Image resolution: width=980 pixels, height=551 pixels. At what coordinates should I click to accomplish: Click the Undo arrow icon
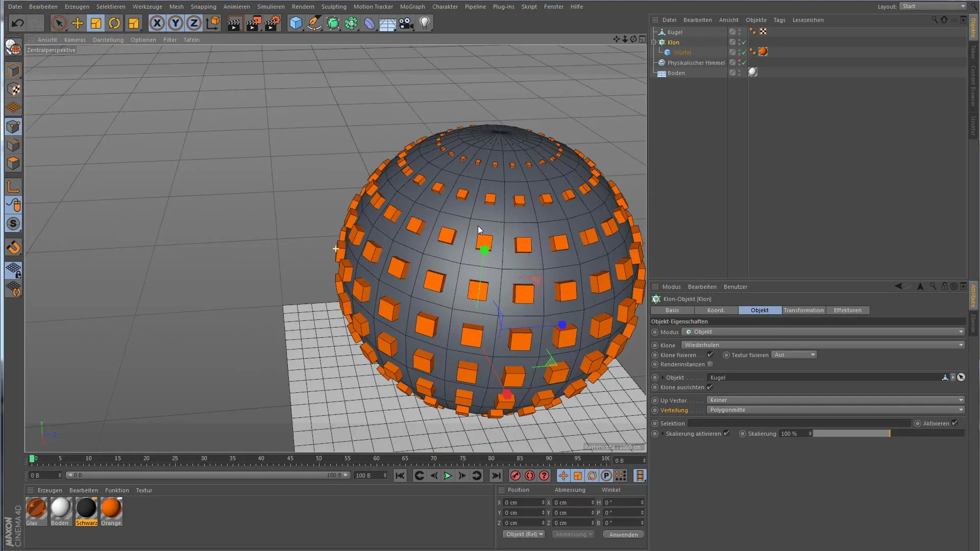(17, 23)
